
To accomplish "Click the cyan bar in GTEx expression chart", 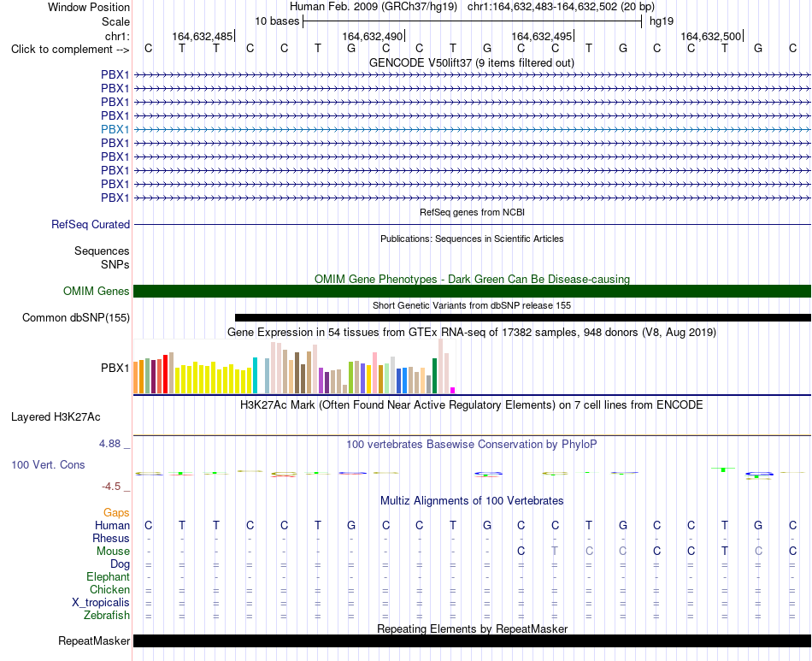I will click(255, 375).
